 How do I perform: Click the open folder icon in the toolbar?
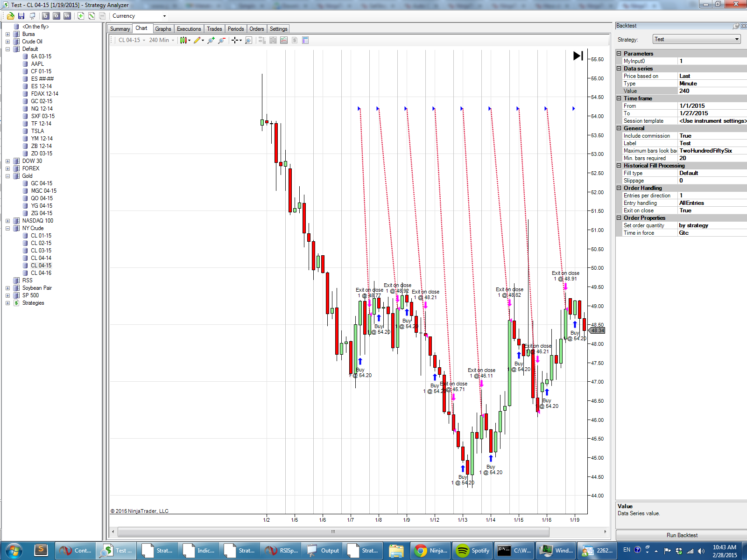point(10,16)
